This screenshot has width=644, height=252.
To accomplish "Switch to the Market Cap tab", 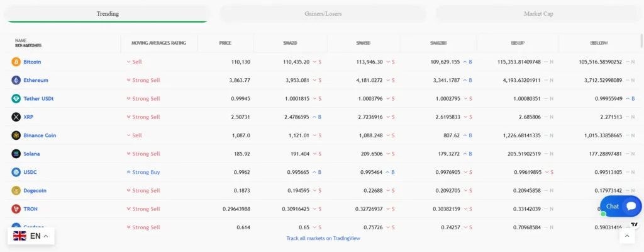I will pos(538,13).
